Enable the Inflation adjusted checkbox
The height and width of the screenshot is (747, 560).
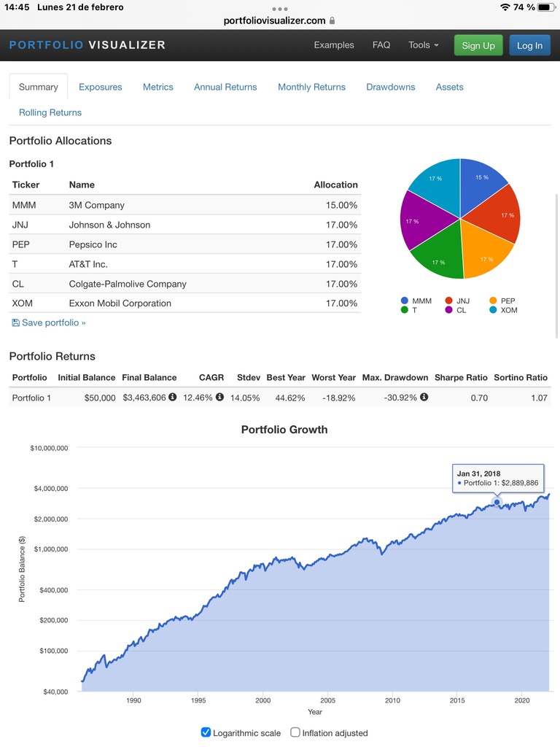tap(295, 732)
